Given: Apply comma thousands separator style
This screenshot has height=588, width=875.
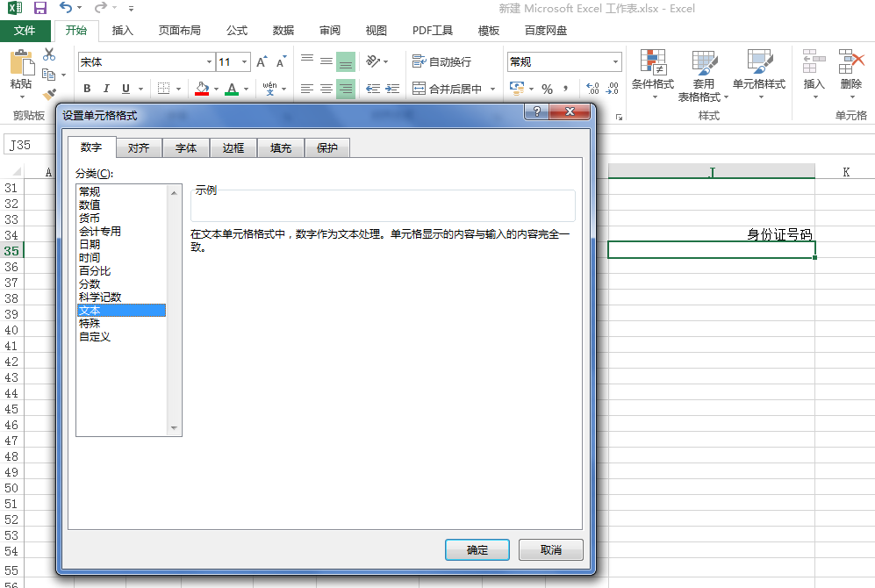Looking at the screenshot, I should (566, 89).
